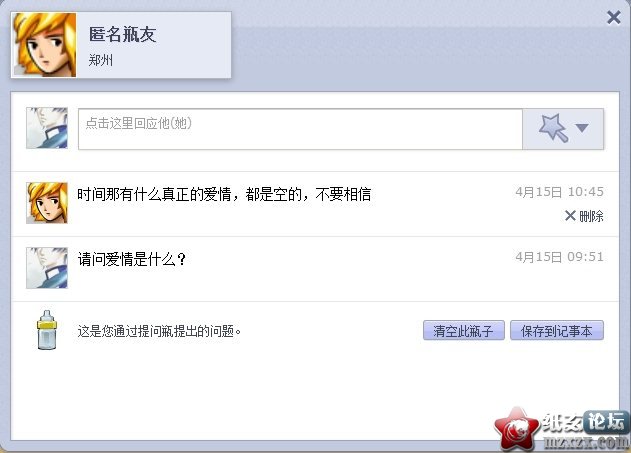Empty the bottle with 清空此瓶子
The height and width of the screenshot is (453, 631).
pyautogui.click(x=464, y=330)
